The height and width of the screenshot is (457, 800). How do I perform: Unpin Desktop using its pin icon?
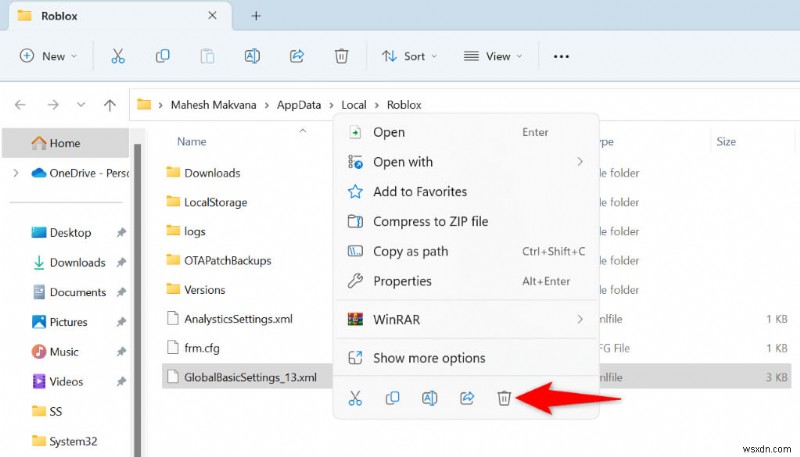pos(121,233)
